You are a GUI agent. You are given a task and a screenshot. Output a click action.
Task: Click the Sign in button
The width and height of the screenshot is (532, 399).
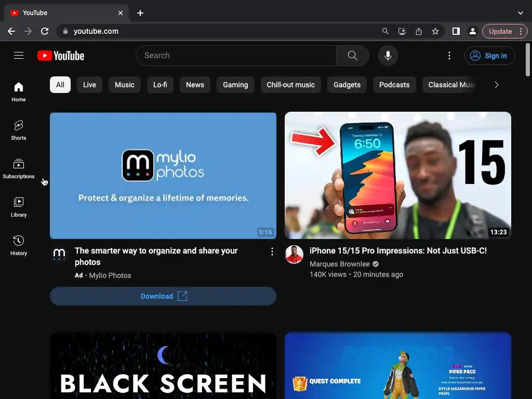click(489, 56)
